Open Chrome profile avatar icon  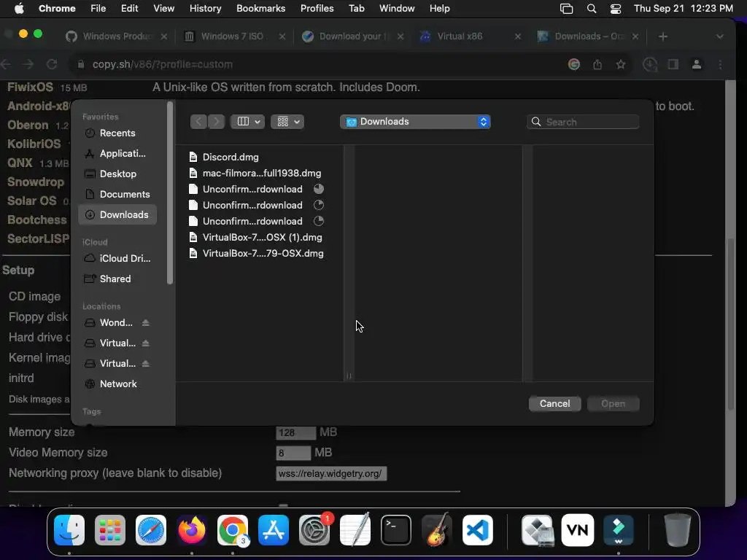pyautogui.click(x=697, y=64)
